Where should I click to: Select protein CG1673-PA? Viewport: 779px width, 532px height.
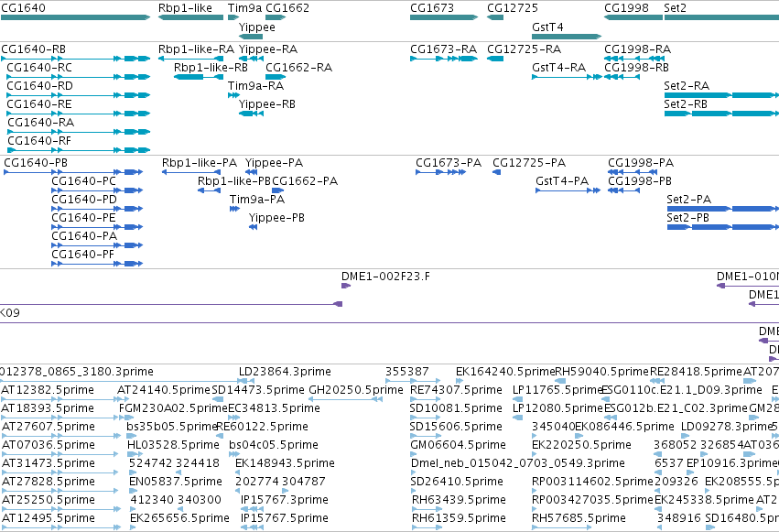click(440, 172)
